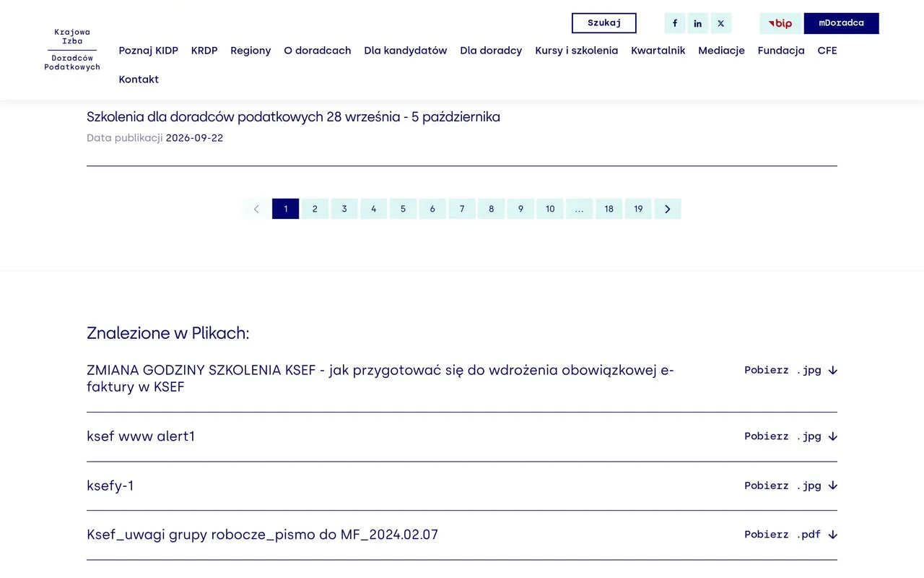Open the O doradcach menu item

click(318, 51)
